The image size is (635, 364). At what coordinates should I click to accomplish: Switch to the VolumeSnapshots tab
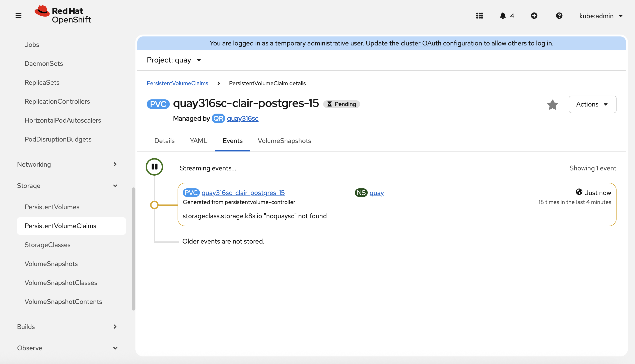click(284, 141)
